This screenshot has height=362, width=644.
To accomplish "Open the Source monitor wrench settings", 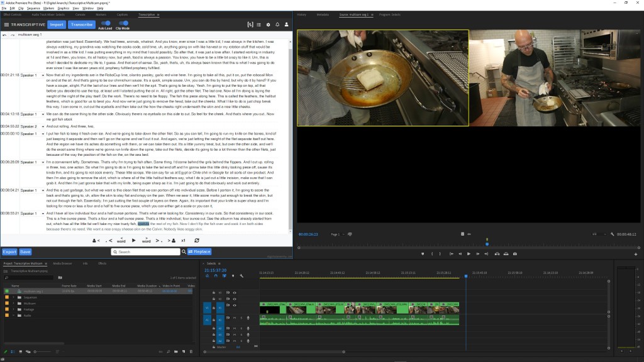I will [612, 234].
